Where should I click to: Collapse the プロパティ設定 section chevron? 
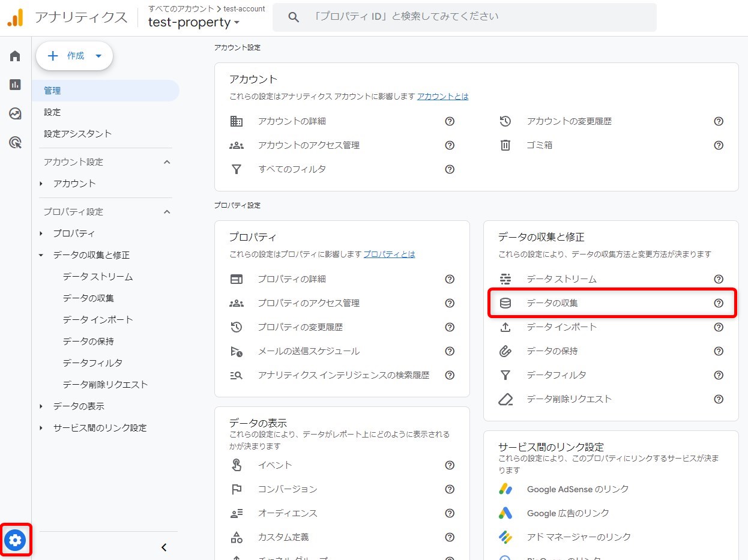point(167,212)
